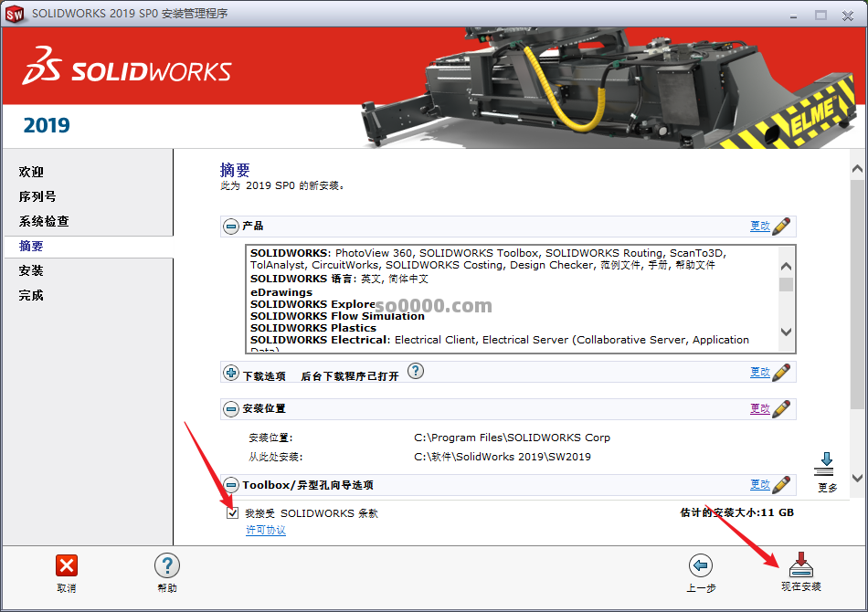Click the source path C:\软件\SolidWorks 2019\SW2019
The width and height of the screenshot is (868, 612).
coord(503,457)
